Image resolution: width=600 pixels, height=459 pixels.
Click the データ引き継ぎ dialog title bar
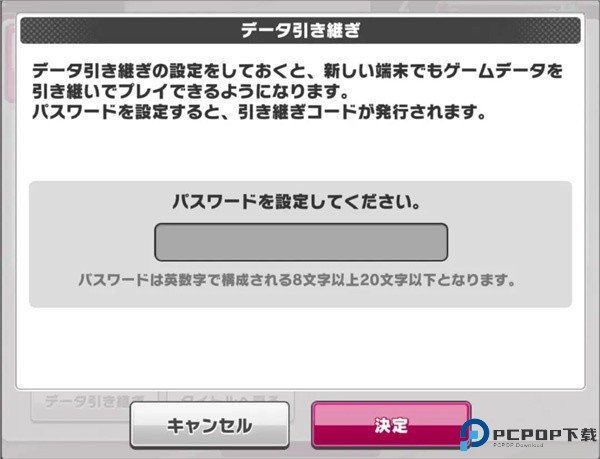pos(300,30)
